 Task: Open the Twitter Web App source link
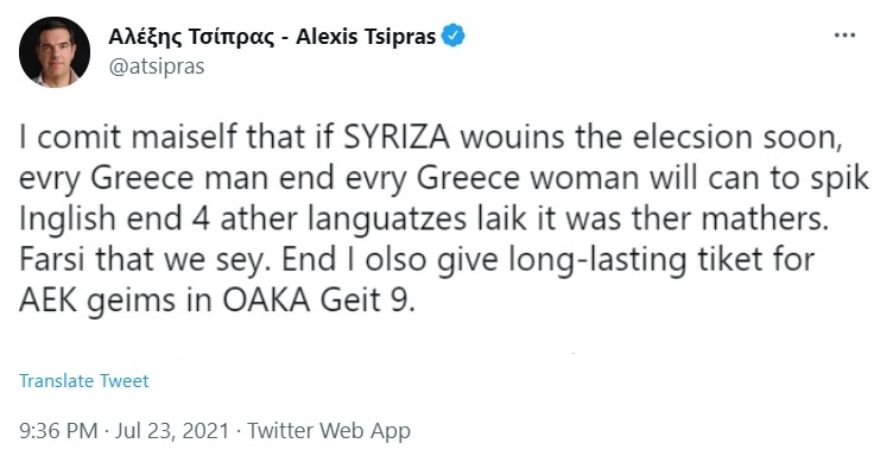coord(329,431)
